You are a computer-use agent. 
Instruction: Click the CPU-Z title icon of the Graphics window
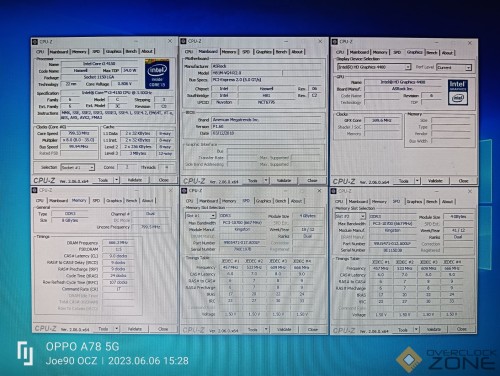click(x=334, y=42)
